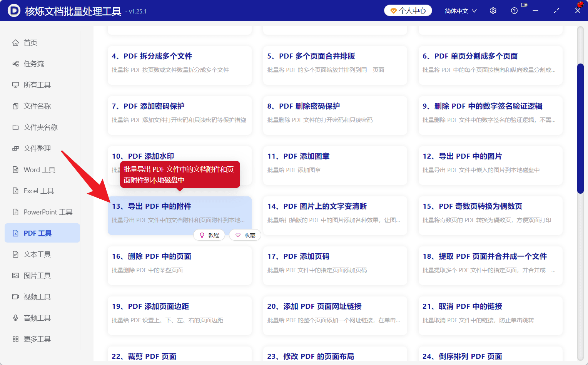Viewport: 588px width, 365px height.
Task: Click the folder icon beside 文件夹名称
Action: point(15,127)
